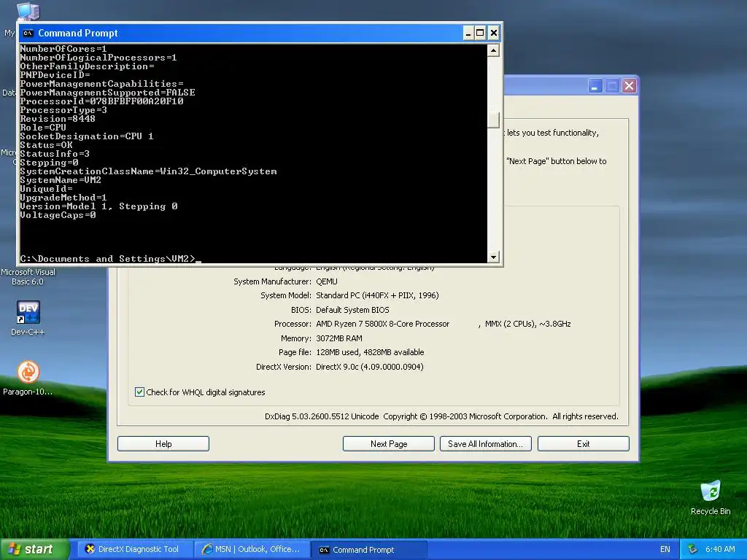Open the Dev-C++ desktop shortcut icon

coord(28,312)
